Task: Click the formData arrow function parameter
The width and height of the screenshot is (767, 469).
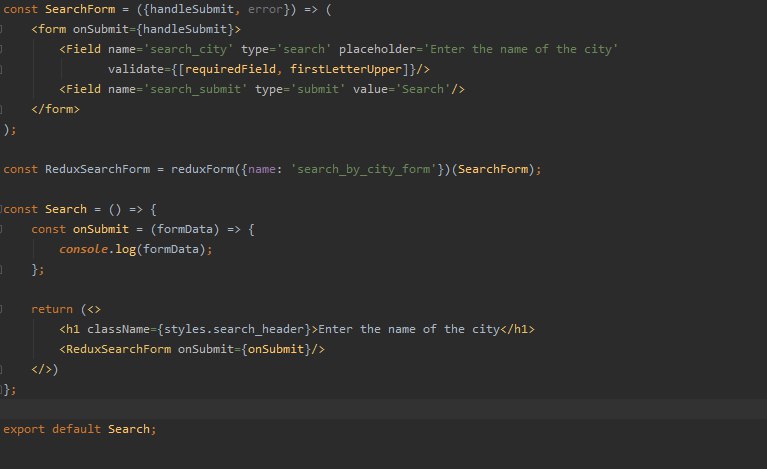Action: point(185,229)
